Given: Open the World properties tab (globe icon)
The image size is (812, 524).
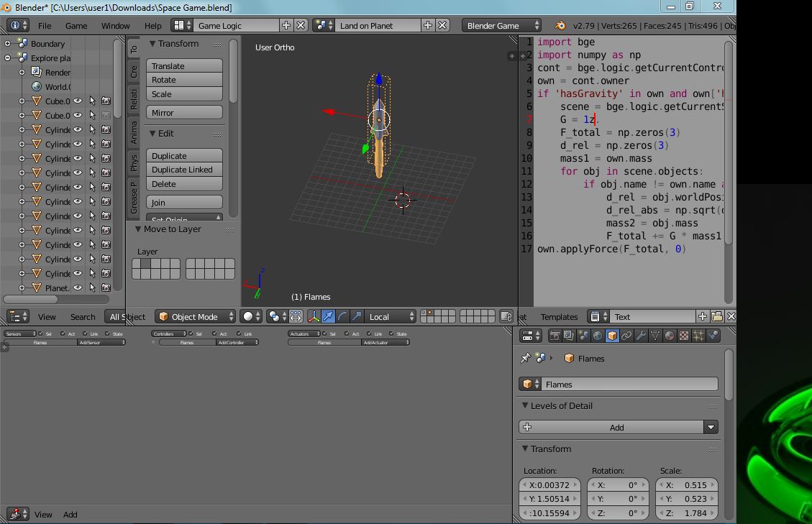Looking at the screenshot, I should pyautogui.click(x=598, y=336).
